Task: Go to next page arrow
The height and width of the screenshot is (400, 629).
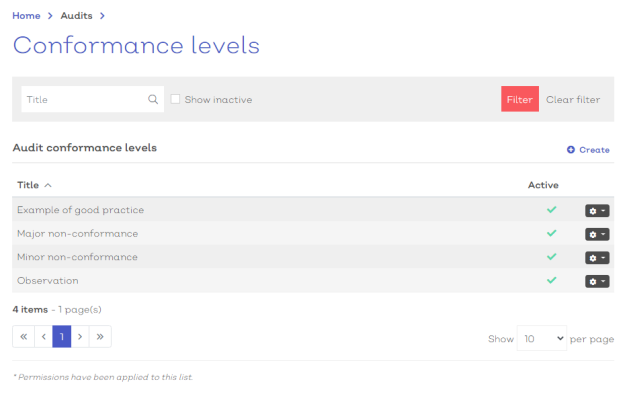Action: [80, 337]
